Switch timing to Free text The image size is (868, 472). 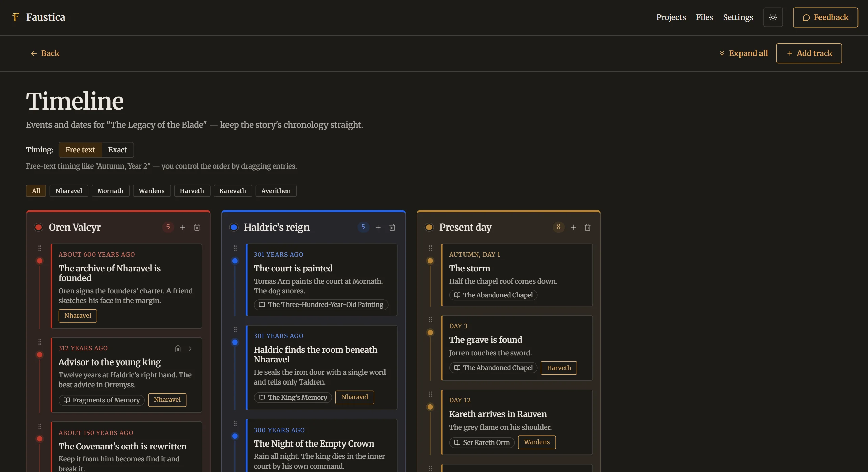coord(80,150)
